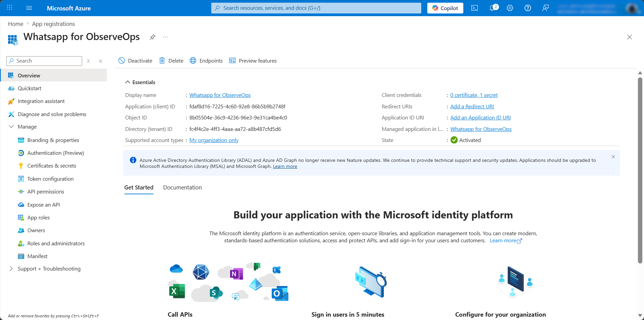Click Learn more in the ADAL banner
This screenshot has width=644, height=320.
pos(285,167)
